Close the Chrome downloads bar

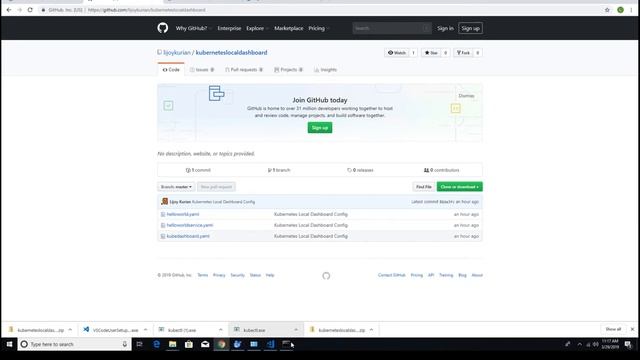(x=632, y=329)
